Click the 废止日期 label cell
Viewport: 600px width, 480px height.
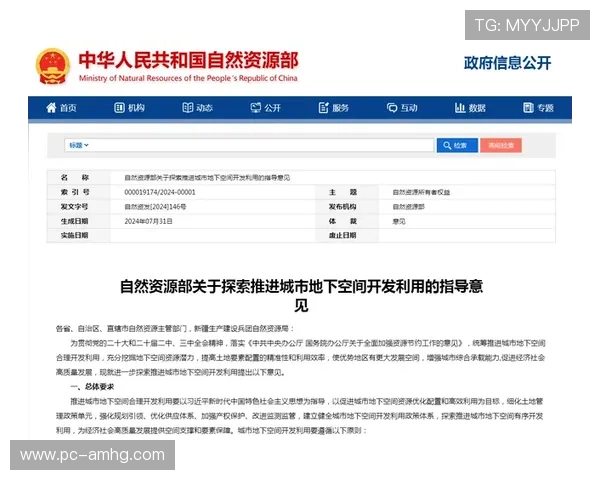347,235
